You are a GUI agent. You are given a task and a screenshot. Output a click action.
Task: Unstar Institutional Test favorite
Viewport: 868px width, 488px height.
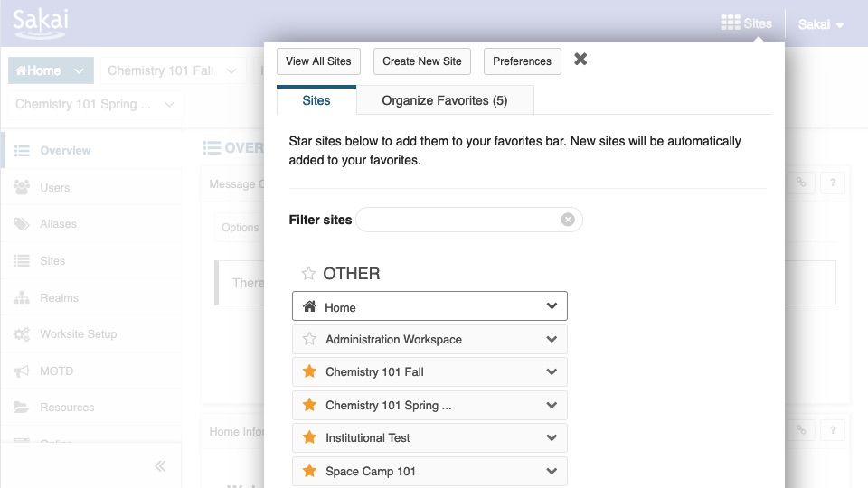coord(309,437)
